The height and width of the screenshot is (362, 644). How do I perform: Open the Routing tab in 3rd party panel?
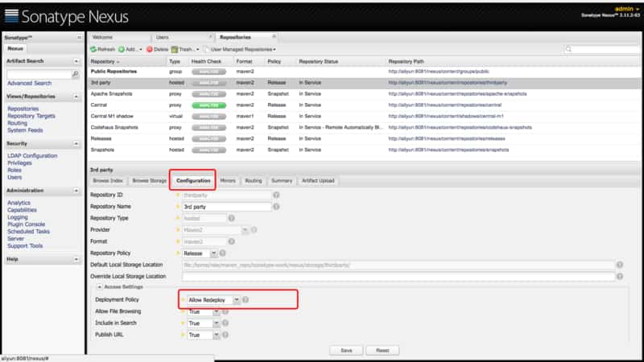point(254,180)
